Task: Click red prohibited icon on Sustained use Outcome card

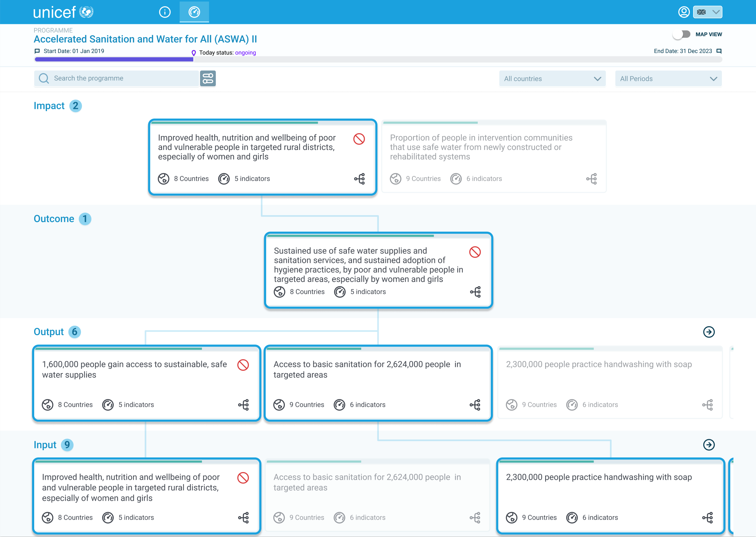Action: click(475, 252)
